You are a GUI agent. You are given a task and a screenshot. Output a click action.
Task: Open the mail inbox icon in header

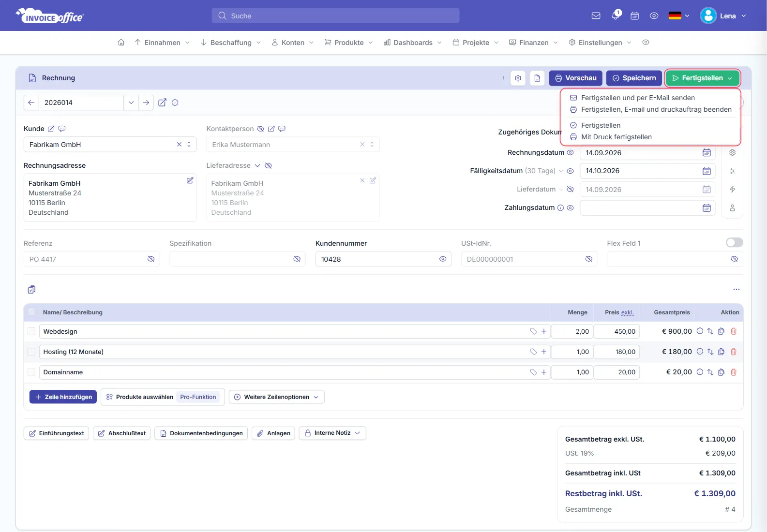(596, 15)
